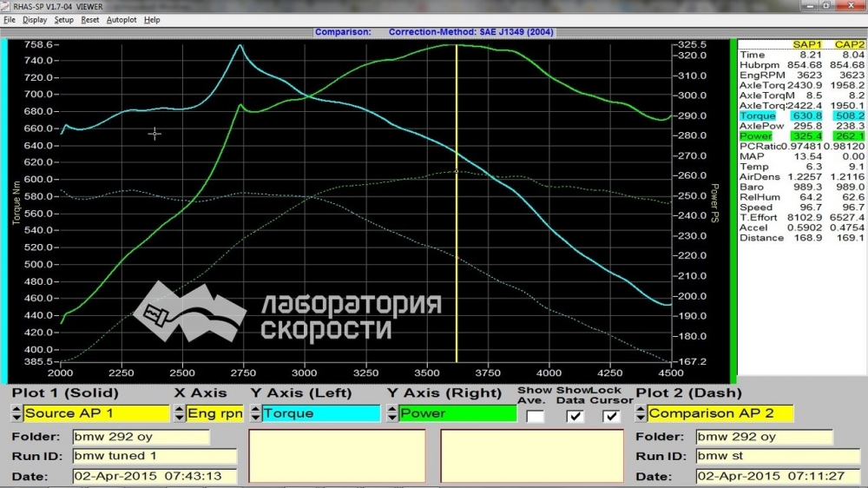The height and width of the screenshot is (488, 868).
Task: Open the Autoplot menu
Action: click(x=122, y=19)
